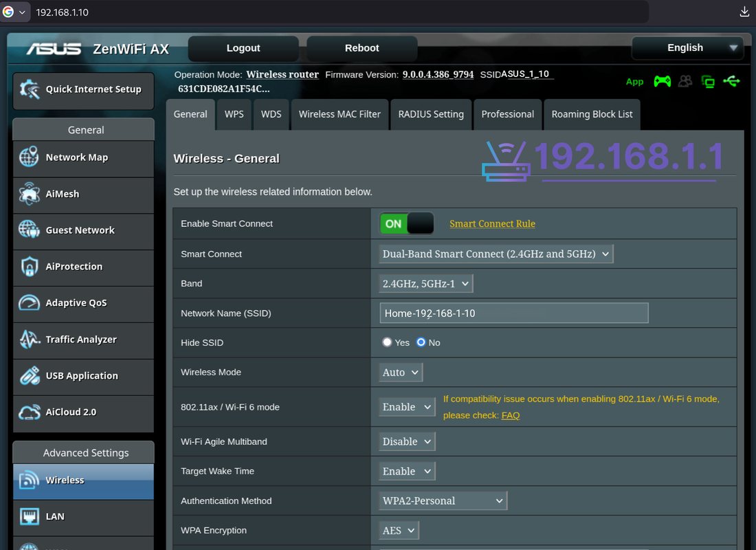Click the Network Map label

pos(77,157)
